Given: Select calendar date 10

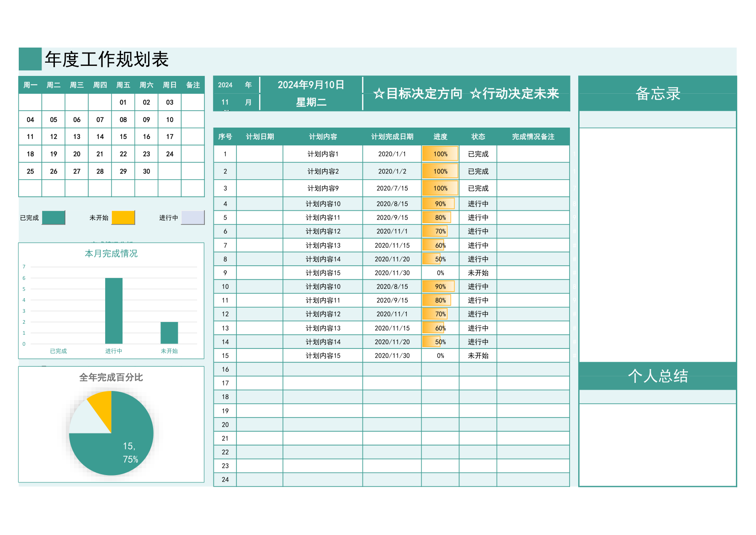Looking at the screenshot, I should point(170,120).
